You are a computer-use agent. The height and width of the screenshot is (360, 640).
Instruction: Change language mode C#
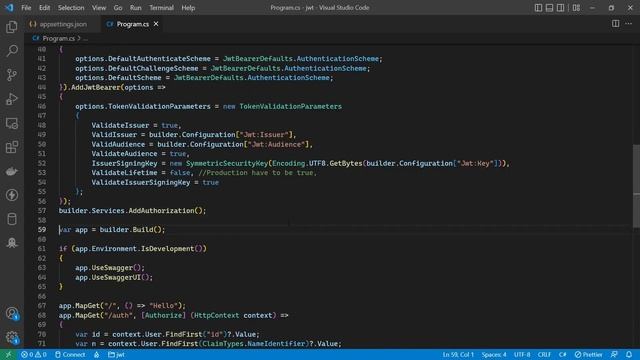[x=562, y=355]
